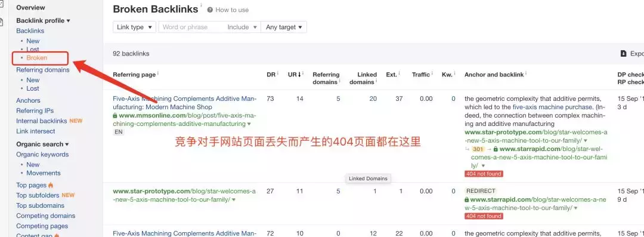Click the 301 redirect badge

pyautogui.click(x=478, y=149)
